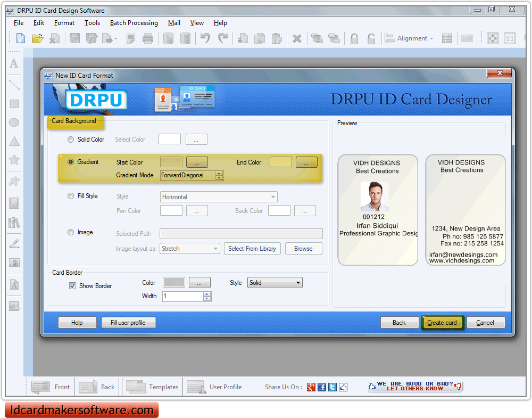Switch to the Templates tab

(152, 387)
